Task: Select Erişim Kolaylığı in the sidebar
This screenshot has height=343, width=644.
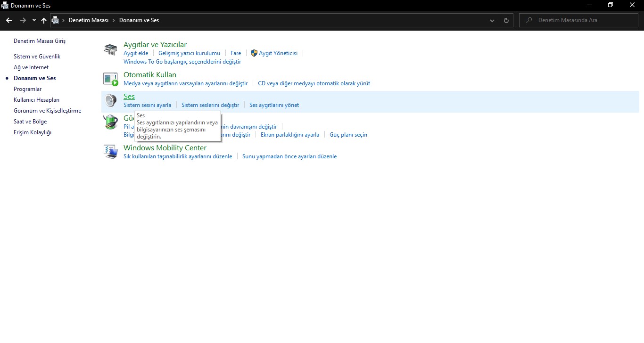Action: coord(33,132)
